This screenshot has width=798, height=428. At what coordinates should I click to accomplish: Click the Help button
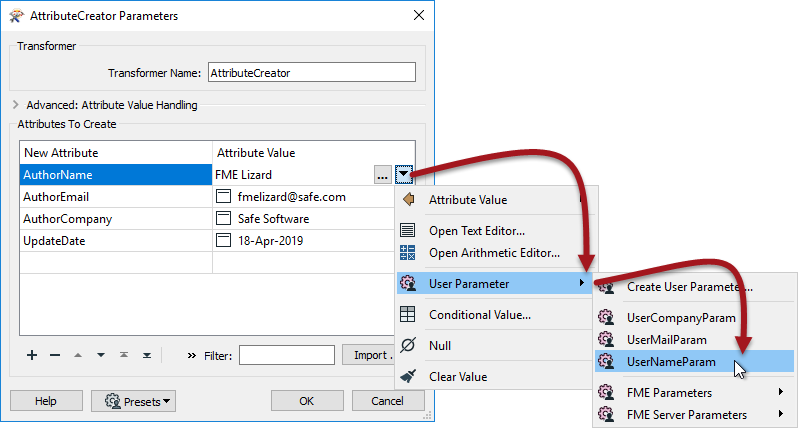coord(46,401)
